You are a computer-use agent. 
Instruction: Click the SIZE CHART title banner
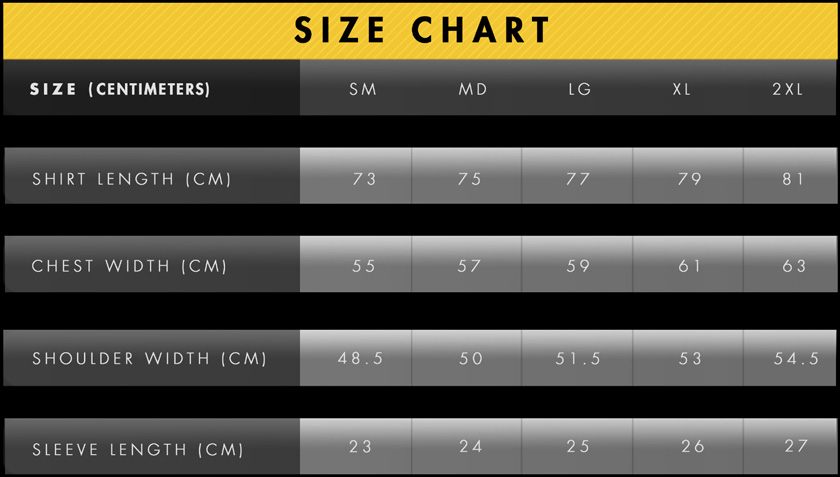pos(420,30)
